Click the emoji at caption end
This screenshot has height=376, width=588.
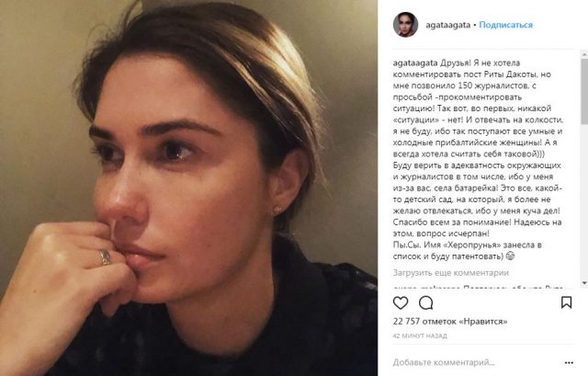[x=510, y=256]
